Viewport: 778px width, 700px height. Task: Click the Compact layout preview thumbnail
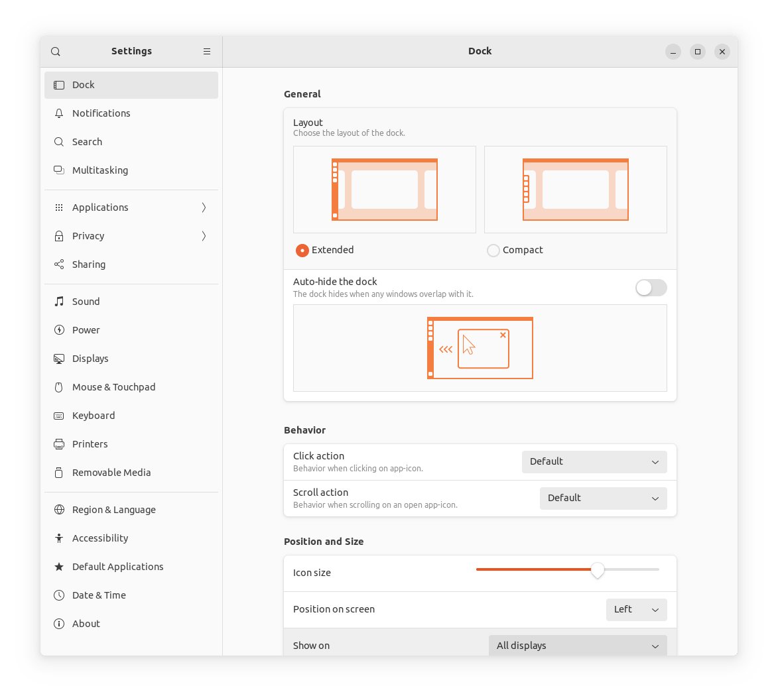click(575, 189)
